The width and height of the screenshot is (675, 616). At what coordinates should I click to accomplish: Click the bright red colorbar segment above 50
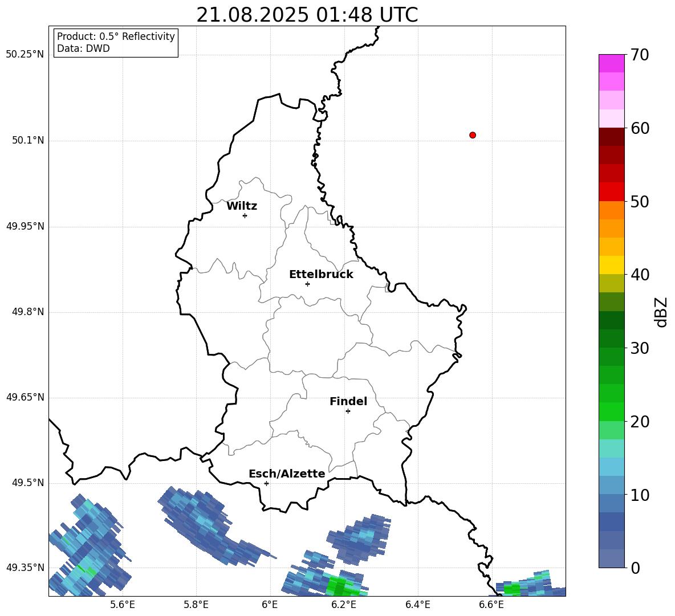pos(611,192)
